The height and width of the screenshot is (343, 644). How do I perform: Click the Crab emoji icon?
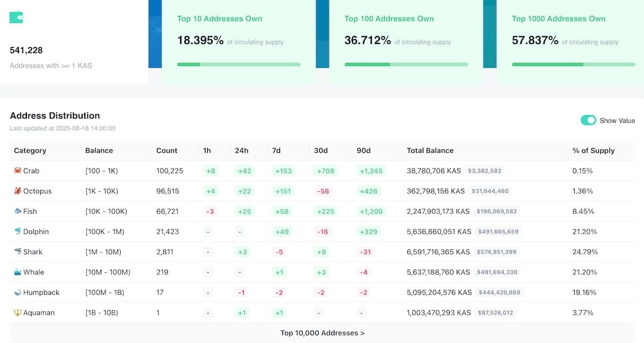[17, 171]
